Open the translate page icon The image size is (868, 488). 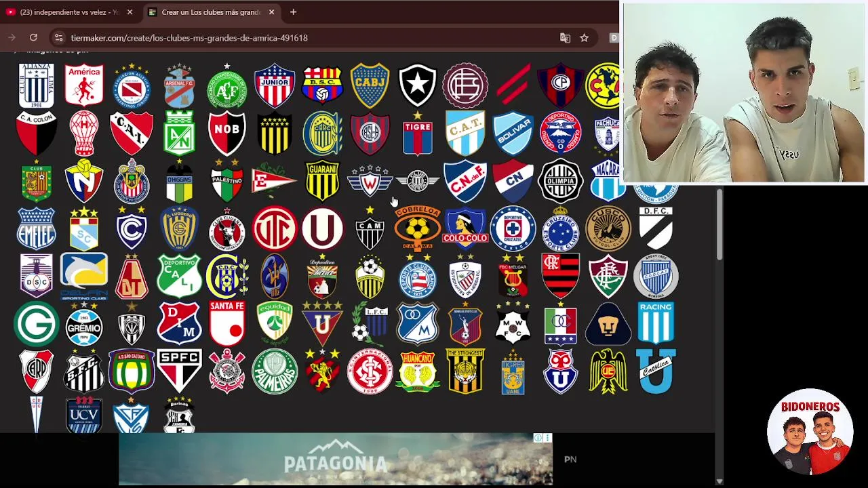[565, 38]
